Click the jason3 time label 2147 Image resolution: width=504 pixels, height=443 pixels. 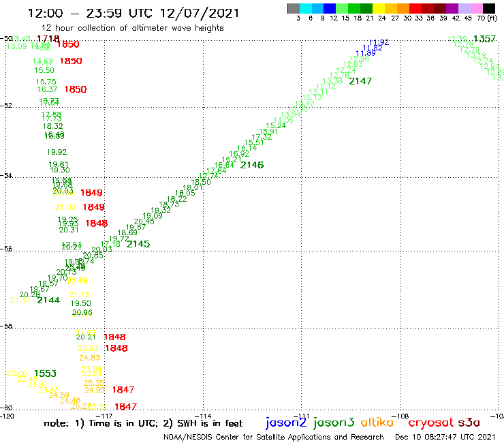click(x=360, y=81)
